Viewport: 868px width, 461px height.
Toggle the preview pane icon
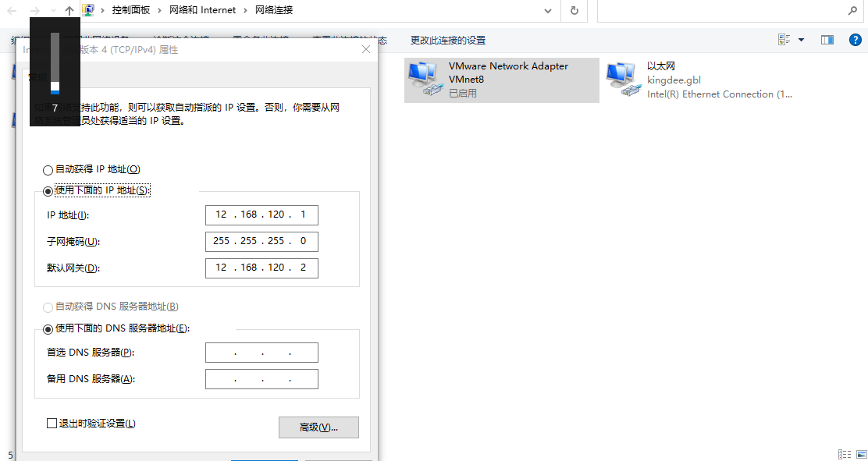pos(827,40)
